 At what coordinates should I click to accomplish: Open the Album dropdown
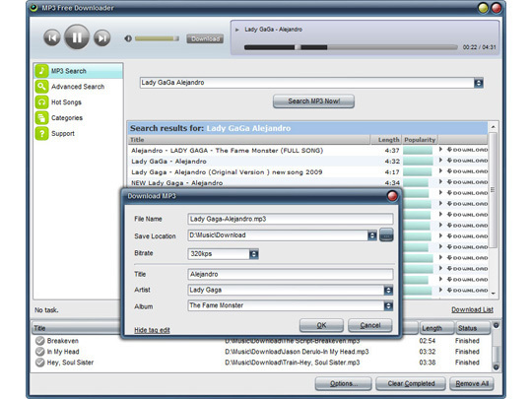tap(388, 305)
